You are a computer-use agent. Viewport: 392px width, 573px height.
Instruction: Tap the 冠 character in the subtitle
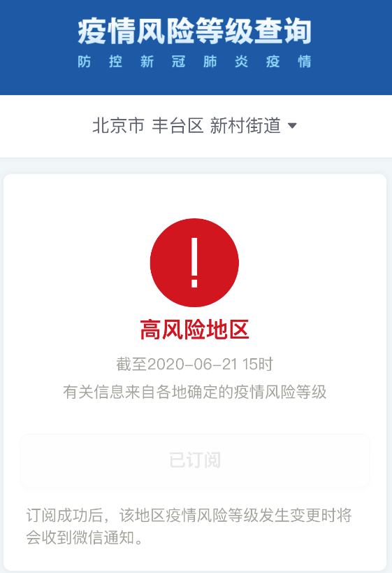tap(178, 62)
